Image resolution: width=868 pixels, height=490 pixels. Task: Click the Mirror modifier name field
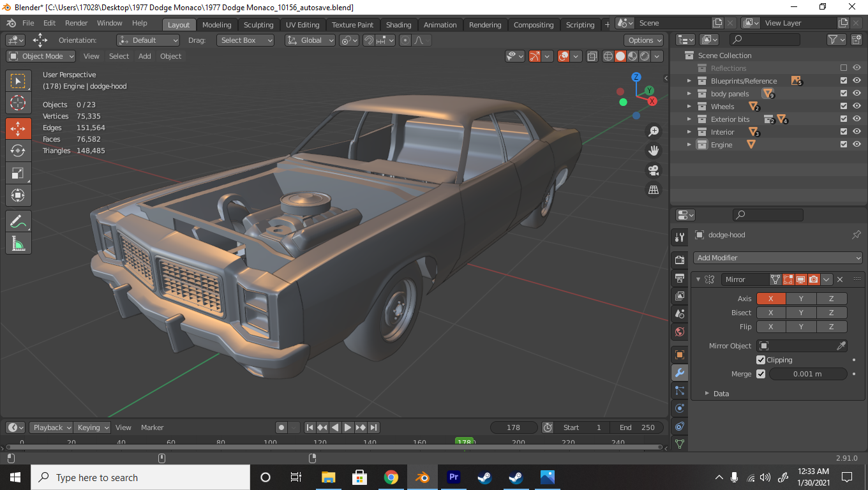click(x=745, y=279)
